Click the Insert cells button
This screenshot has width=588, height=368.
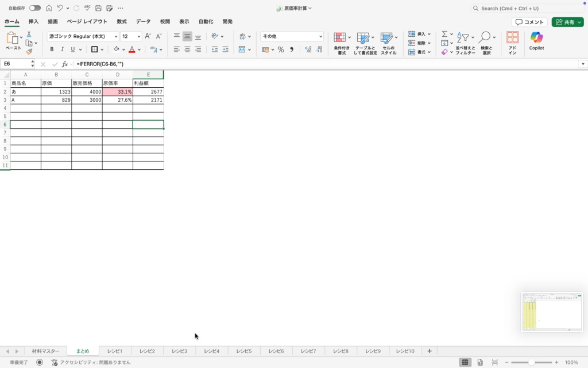coord(419,34)
